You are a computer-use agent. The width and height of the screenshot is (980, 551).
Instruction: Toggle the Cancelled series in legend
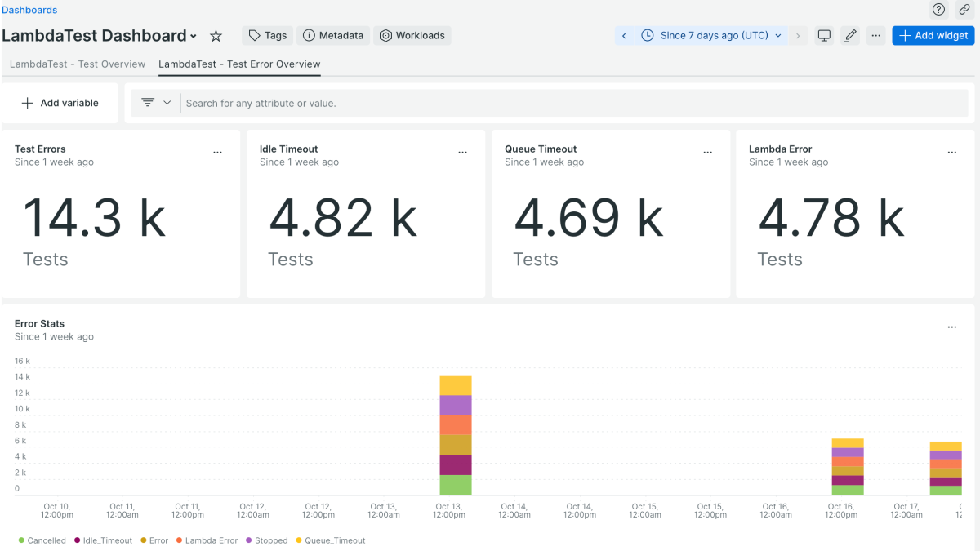[x=42, y=540]
